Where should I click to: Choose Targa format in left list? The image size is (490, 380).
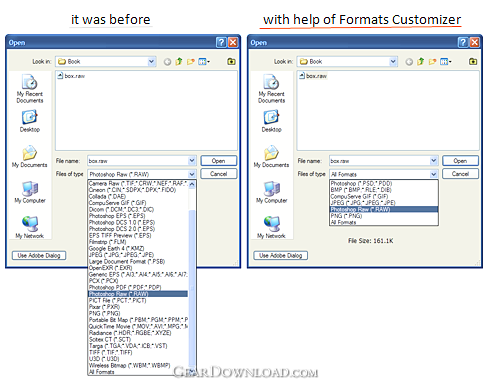click(x=138, y=346)
